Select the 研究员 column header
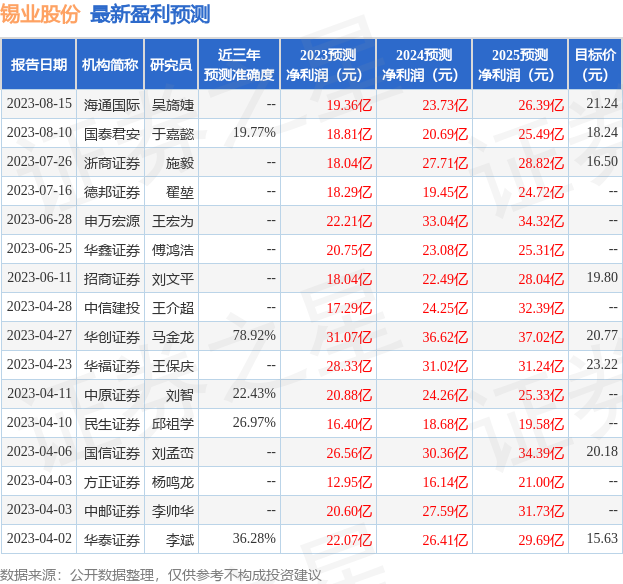 tap(171, 64)
